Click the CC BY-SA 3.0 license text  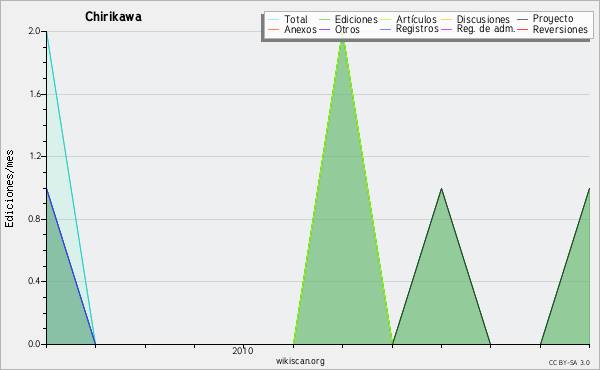click(x=569, y=363)
